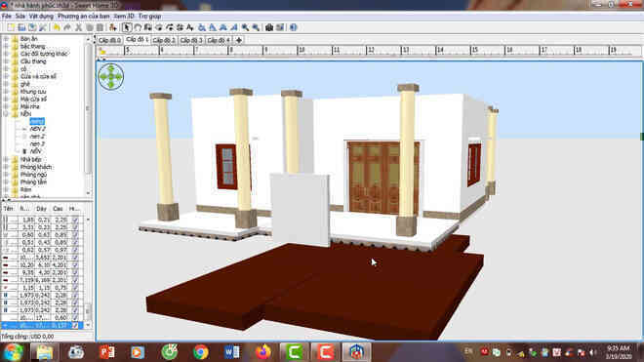Select the nen 3 catalog item

pyautogui.click(x=37, y=143)
